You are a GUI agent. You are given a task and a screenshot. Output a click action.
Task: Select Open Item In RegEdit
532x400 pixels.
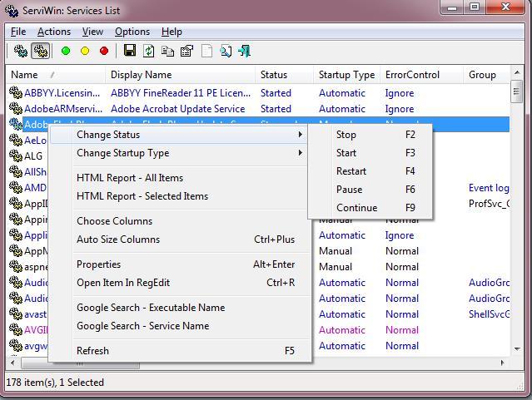coord(179,283)
